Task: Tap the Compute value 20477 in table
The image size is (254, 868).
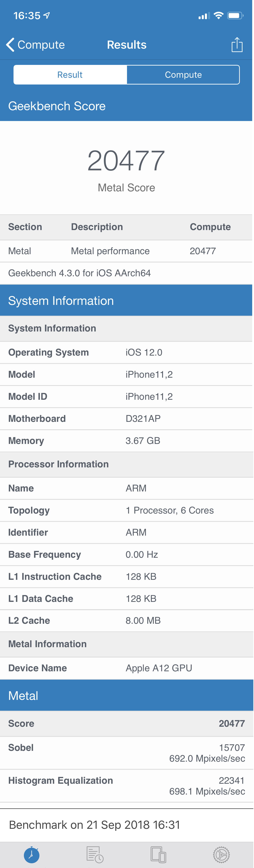Action: coord(203,251)
